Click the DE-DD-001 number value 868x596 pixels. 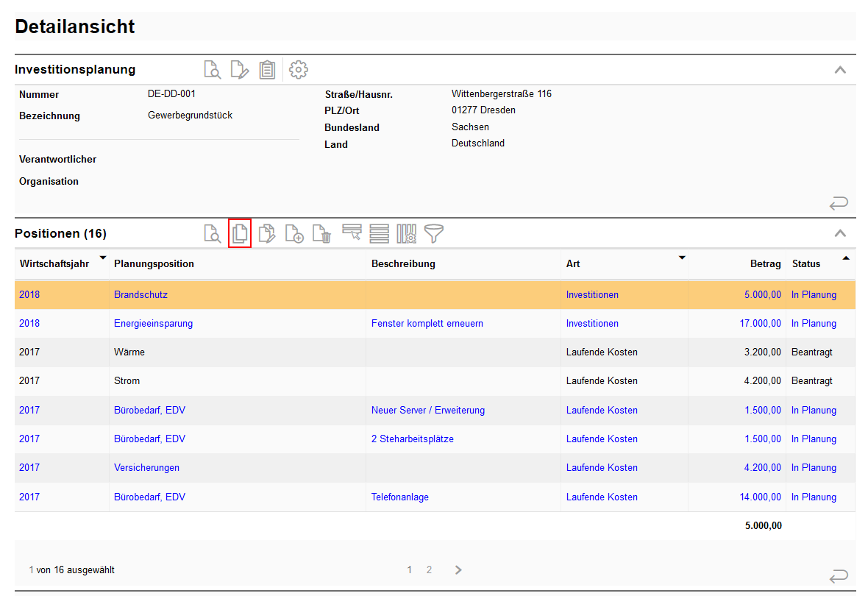pyautogui.click(x=171, y=94)
